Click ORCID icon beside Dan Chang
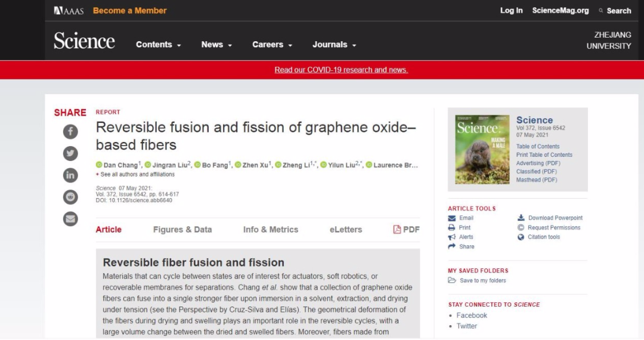The image size is (644, 340). 99,165
